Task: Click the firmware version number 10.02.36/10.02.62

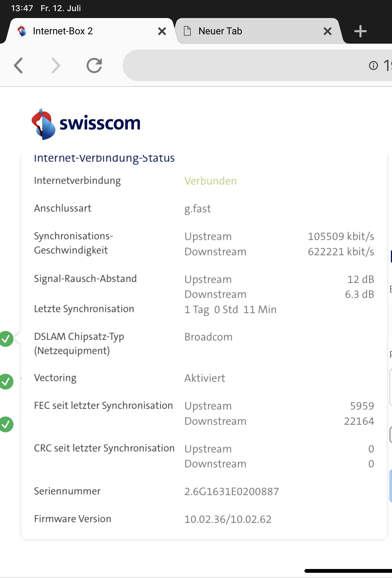Action: tap(228, 519)
